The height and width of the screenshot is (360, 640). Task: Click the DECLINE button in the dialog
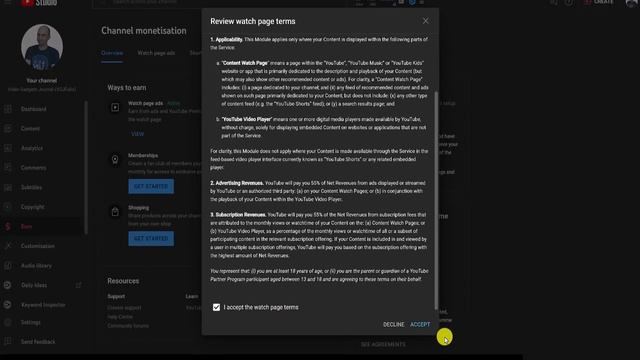(x=393, y=324)
